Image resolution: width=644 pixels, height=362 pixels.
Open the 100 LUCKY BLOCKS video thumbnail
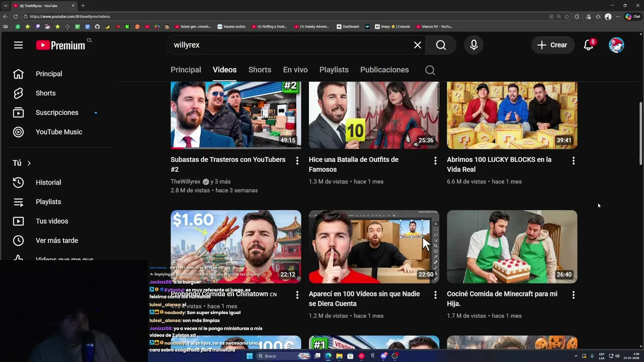(x=512, y=115)
